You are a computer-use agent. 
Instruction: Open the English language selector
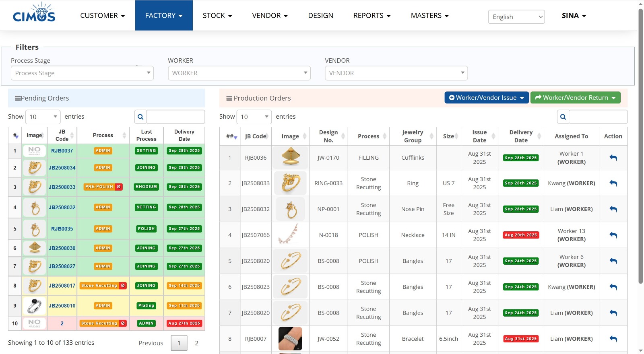[516, 17]
